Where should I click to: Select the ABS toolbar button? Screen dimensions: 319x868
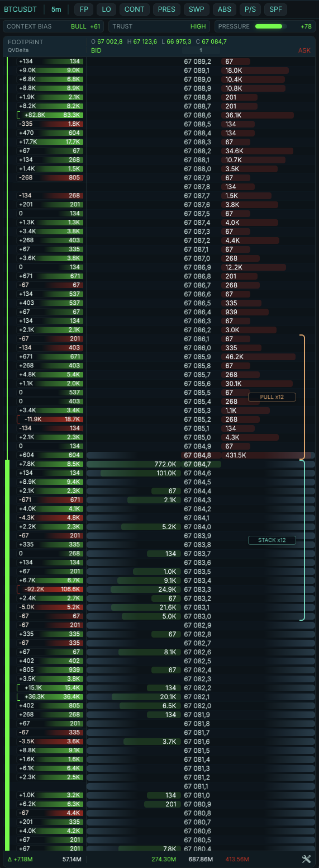point(225,9)
